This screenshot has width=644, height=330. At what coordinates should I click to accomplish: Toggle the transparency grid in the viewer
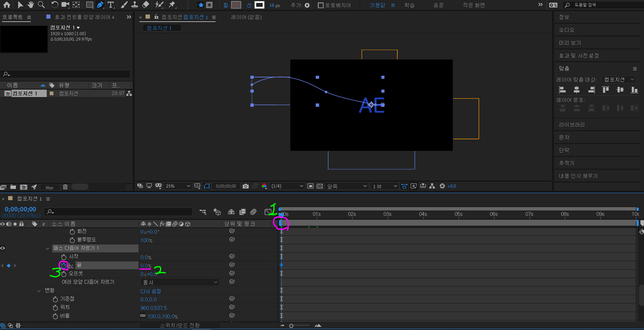[319, 186]
